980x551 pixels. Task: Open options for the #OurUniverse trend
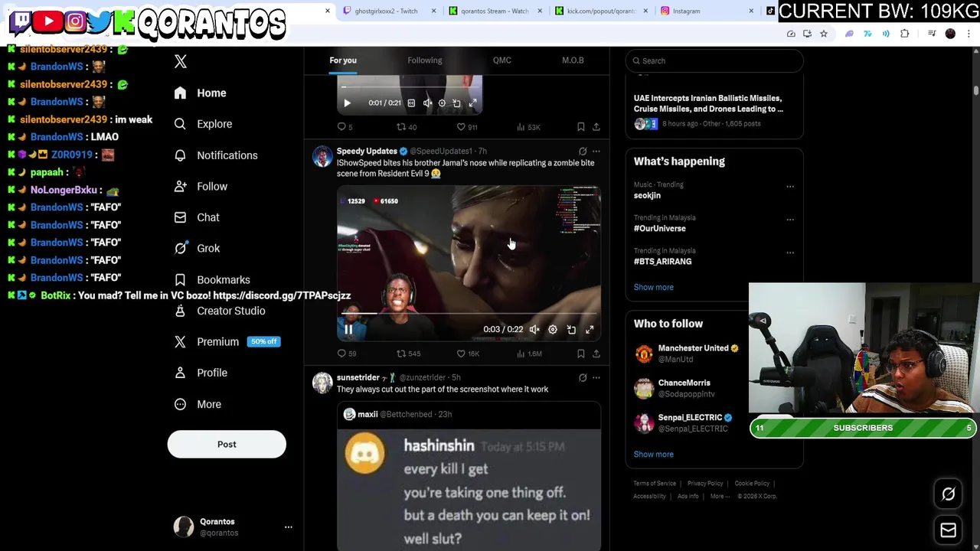click(789, 220)
